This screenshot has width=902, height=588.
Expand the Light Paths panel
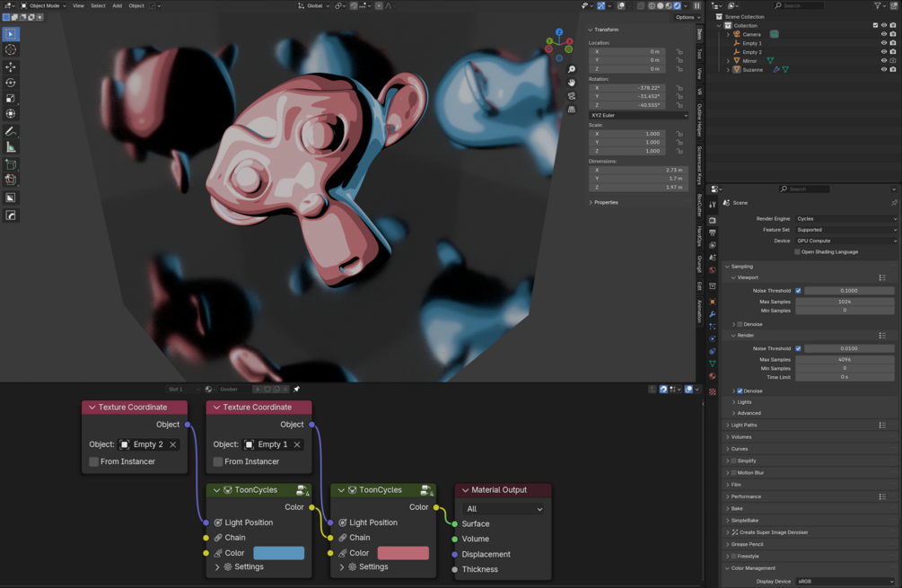point(743,426)
